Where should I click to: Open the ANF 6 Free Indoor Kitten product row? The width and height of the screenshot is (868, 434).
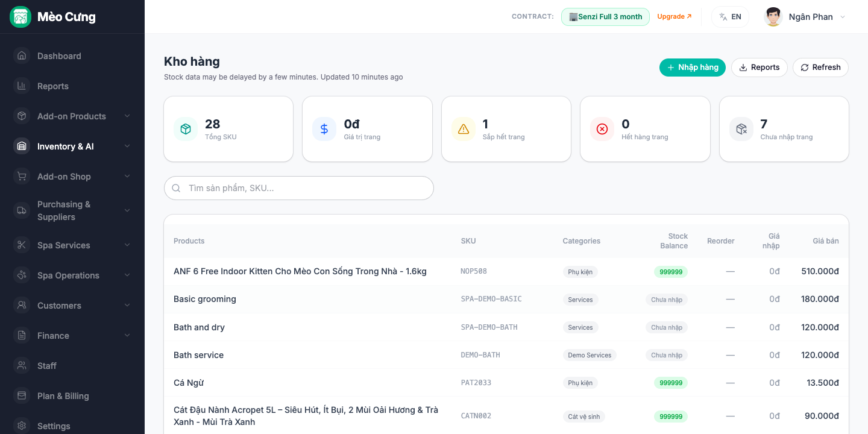pyautogui.click(x=506, y=271)
